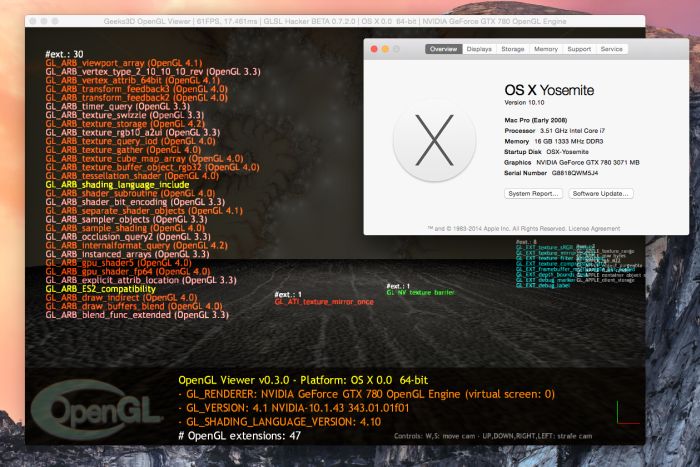700x467 pixels.
Task: Click GL_ARB_timer_query line
Action: 118,106
